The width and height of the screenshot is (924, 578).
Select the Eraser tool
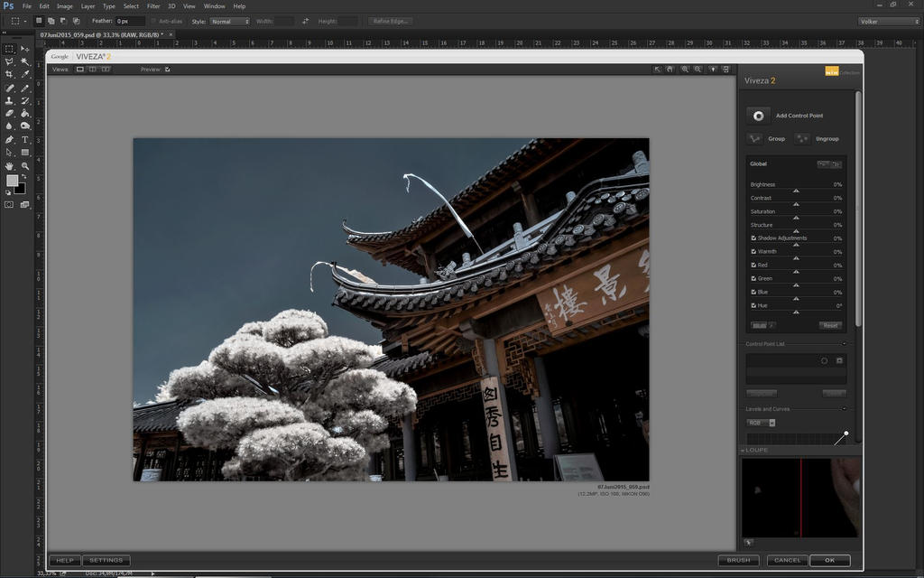[x=9, y=113]
